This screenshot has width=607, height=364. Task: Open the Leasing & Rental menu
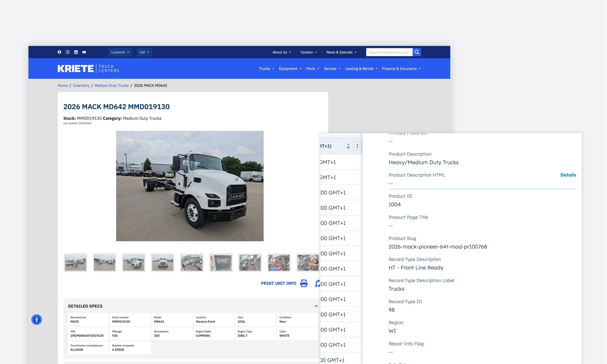[x=361, y=69]
